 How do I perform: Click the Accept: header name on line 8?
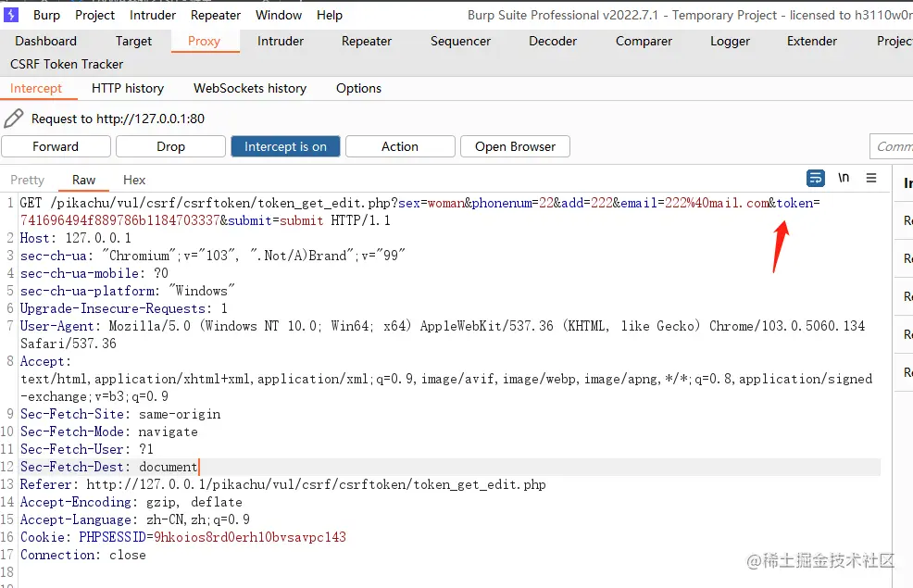click(x=45, y=361)
